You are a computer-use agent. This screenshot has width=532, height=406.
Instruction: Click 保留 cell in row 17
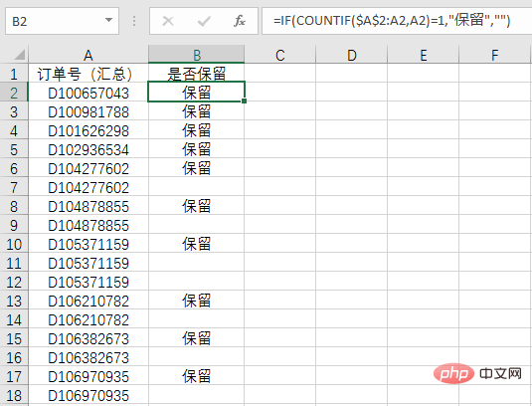(197, 376)
